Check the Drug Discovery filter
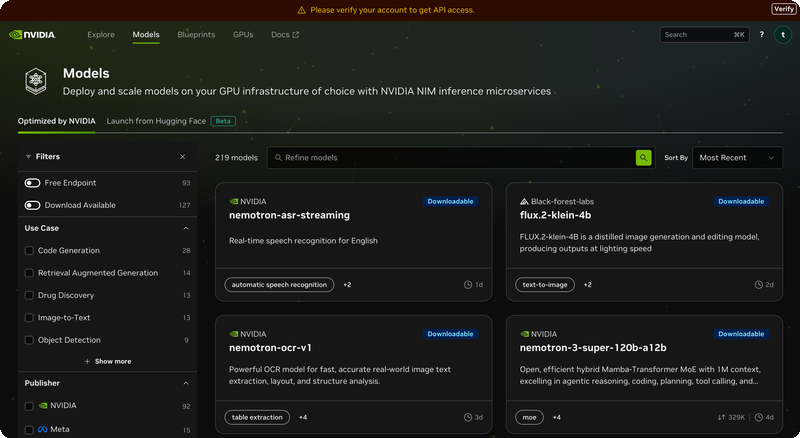Image resolution: width=800 pixels, height=438 pixels. [x=29, y=296]
